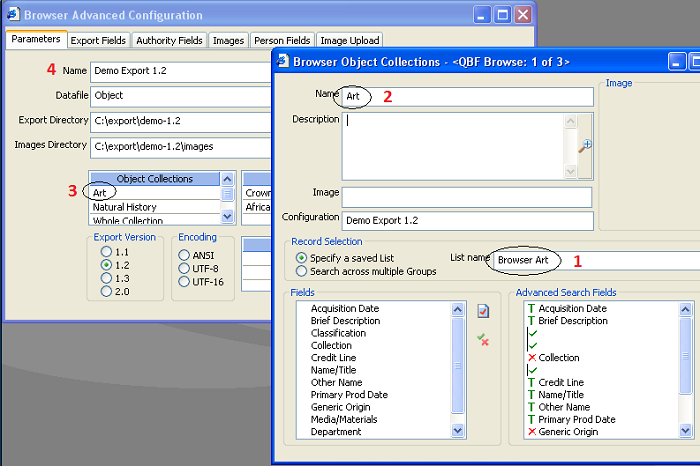This screenshot has width=700, height=466.
Task: Click the Datafile field containing Object
Action: click(181, 96)
